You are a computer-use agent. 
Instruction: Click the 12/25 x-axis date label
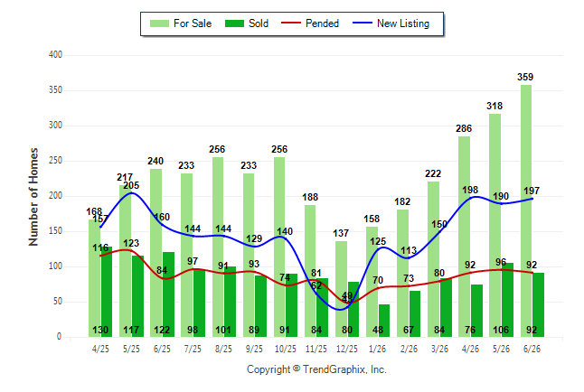[347, 349]
